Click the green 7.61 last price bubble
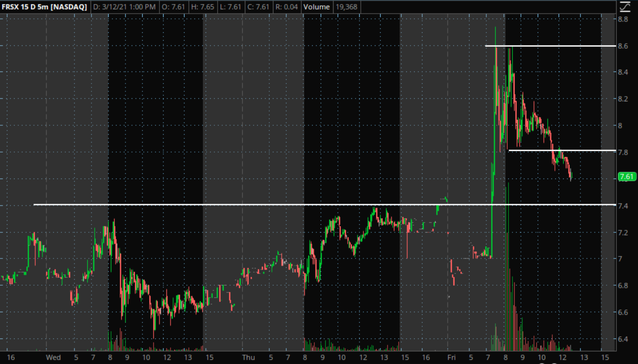638x364 pixels. [x=626, y=177]
